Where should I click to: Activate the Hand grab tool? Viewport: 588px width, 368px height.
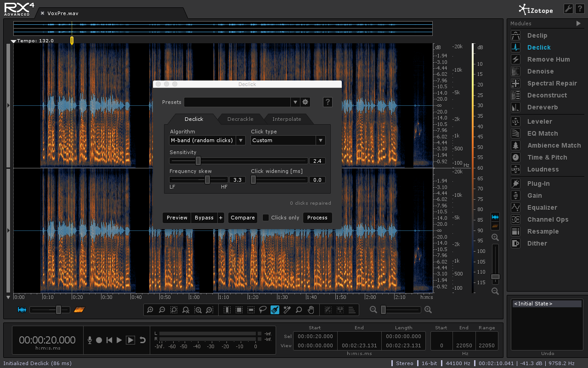(x=311, y=310)
